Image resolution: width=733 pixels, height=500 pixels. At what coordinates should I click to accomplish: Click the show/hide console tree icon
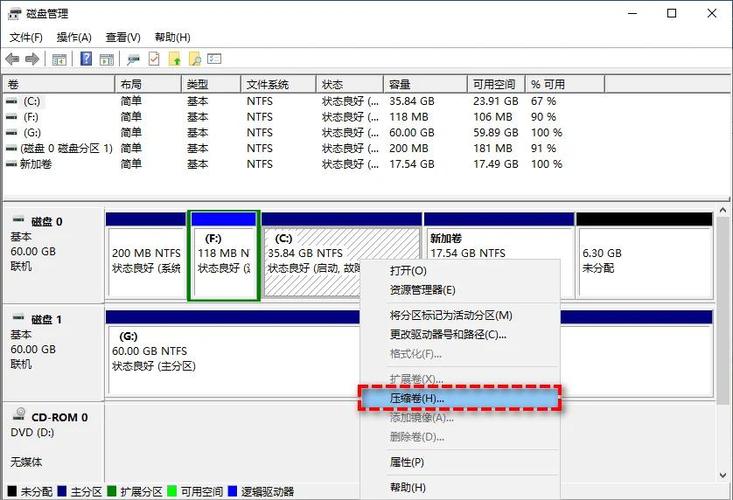pos(60,59)
